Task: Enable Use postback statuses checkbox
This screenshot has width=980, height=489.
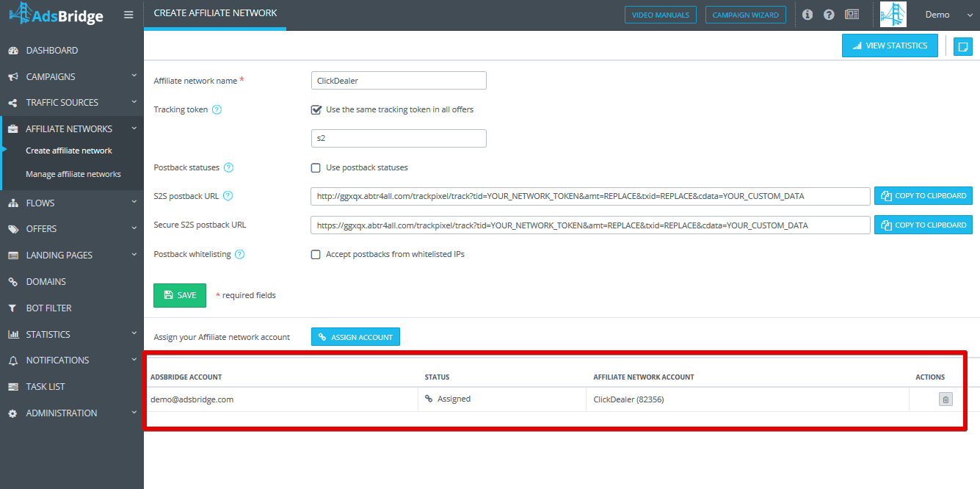Action: click(316, 167)
